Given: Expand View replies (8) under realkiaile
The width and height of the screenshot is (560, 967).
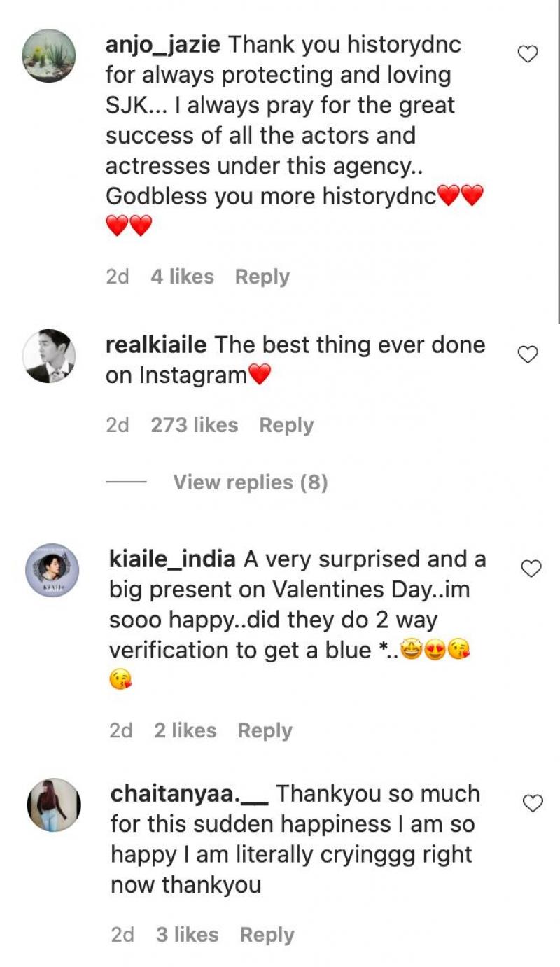Looking at the screenshot, I should tap(250, 482).
